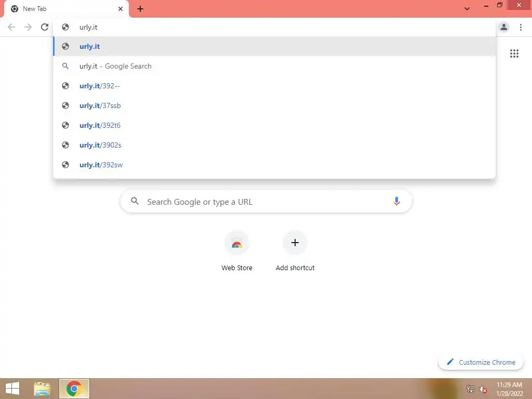Select suggestion urly.it/392--

[x=274, y=86]
